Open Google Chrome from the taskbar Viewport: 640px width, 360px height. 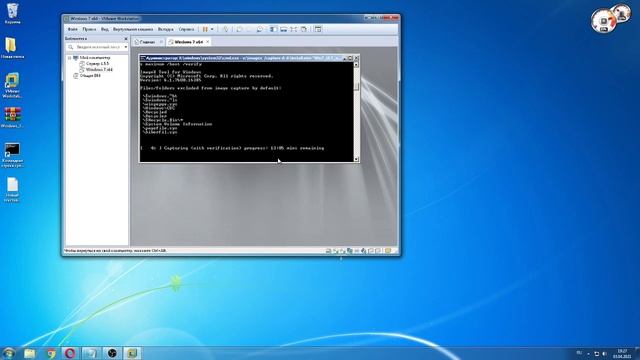pos(51,353)
